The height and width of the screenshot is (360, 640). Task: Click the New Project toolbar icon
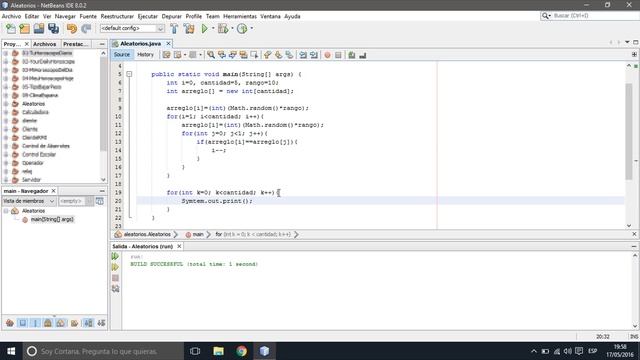coord(24,29)
